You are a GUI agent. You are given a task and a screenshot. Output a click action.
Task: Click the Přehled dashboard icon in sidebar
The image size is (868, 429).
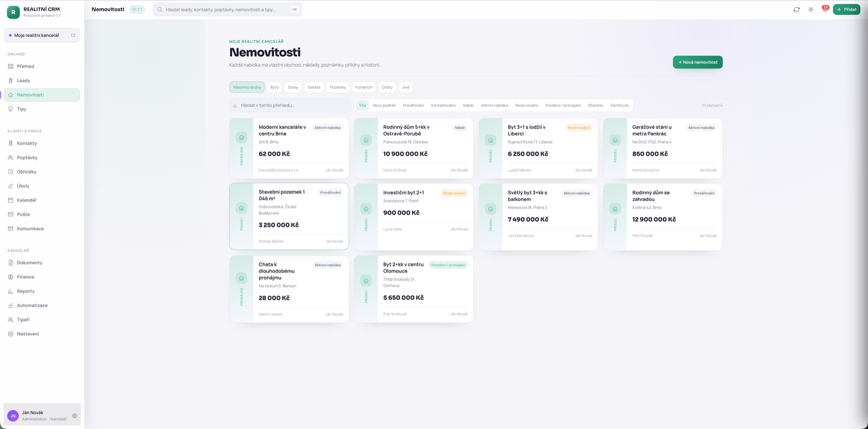pyautogui.click(x=11, y=66)
